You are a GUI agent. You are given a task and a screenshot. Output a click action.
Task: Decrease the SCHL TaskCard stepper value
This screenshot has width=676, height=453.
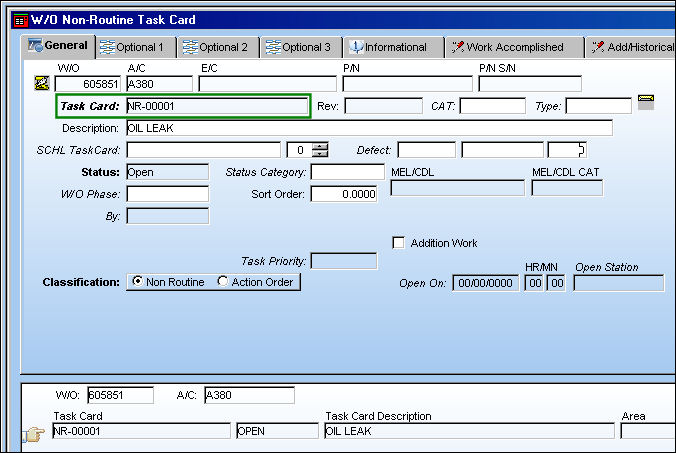(x=320, y=154)
